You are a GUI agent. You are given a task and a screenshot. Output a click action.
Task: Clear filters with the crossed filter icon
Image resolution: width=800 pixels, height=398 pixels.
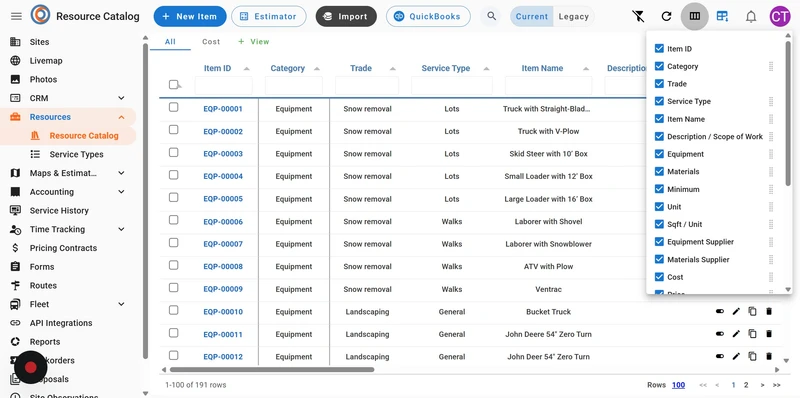[638, 16]
